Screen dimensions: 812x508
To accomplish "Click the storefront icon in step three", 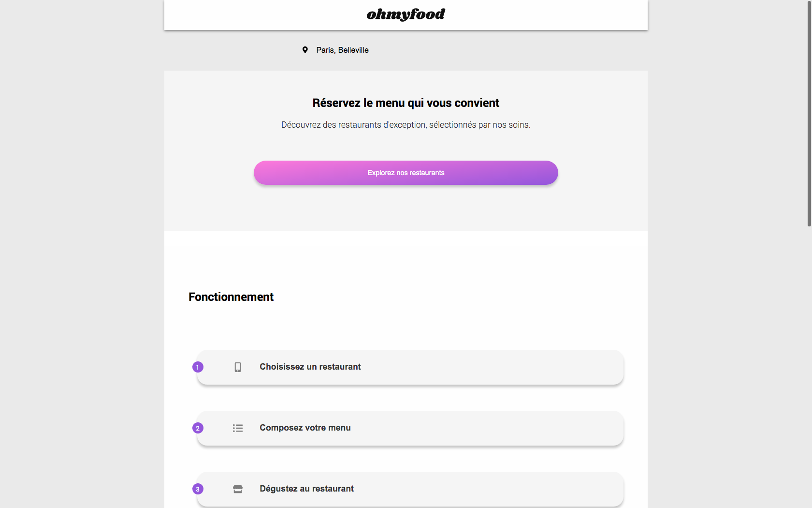I will [237, 489].
